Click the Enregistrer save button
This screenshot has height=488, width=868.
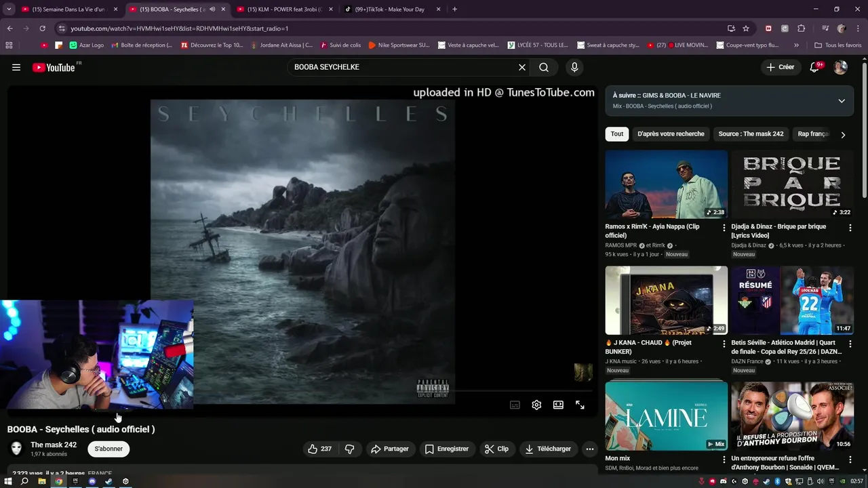[x=447, y=449]
